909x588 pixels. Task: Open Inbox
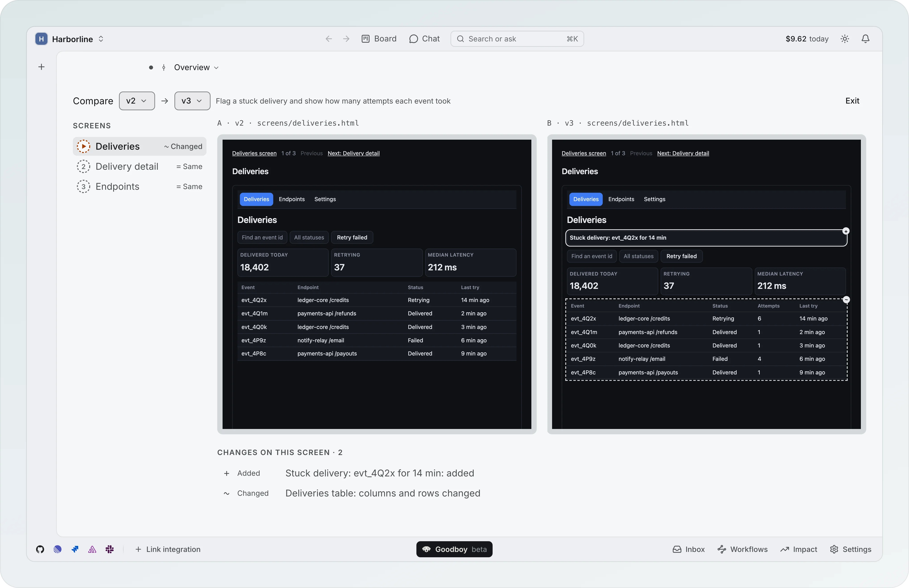(x=689, y=549)
